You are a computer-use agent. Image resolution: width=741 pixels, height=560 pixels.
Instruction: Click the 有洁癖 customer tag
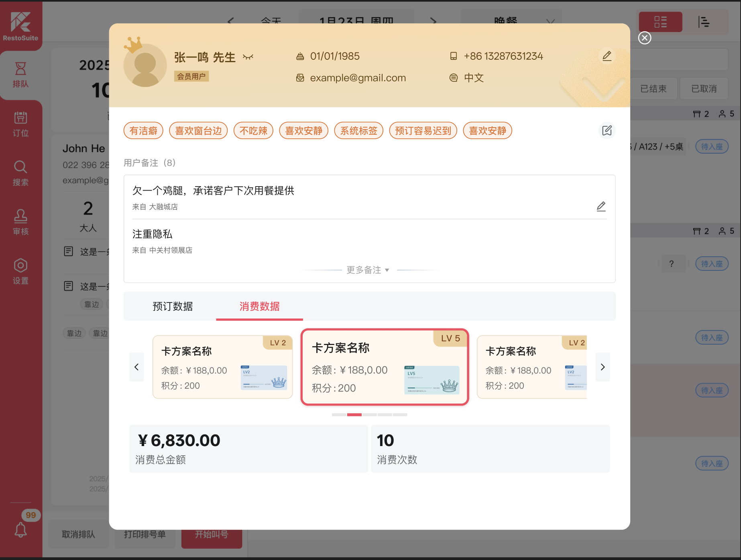point(143,131)
